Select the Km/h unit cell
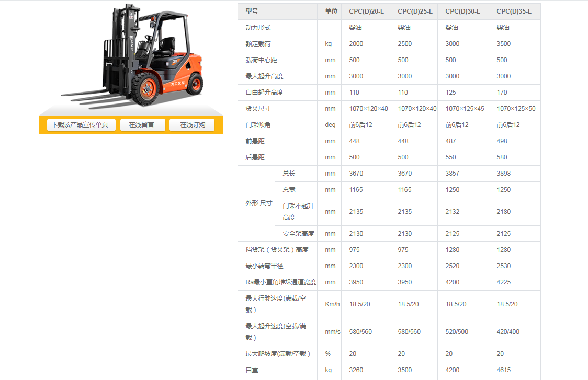Image resolution: width=588 pixels, height=380 pixels. (332, 304)
